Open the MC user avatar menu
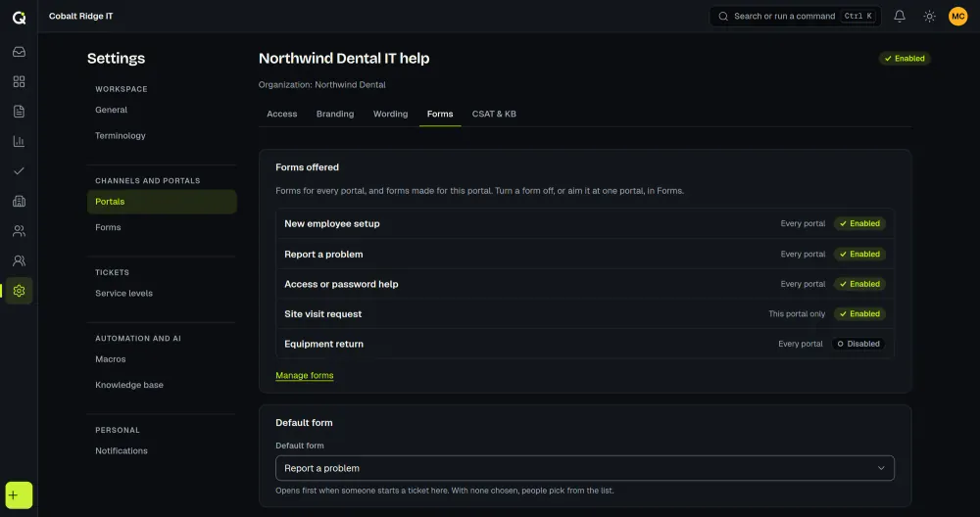Image resolution: width=980 pixels, height=517 pixels. 957,17
